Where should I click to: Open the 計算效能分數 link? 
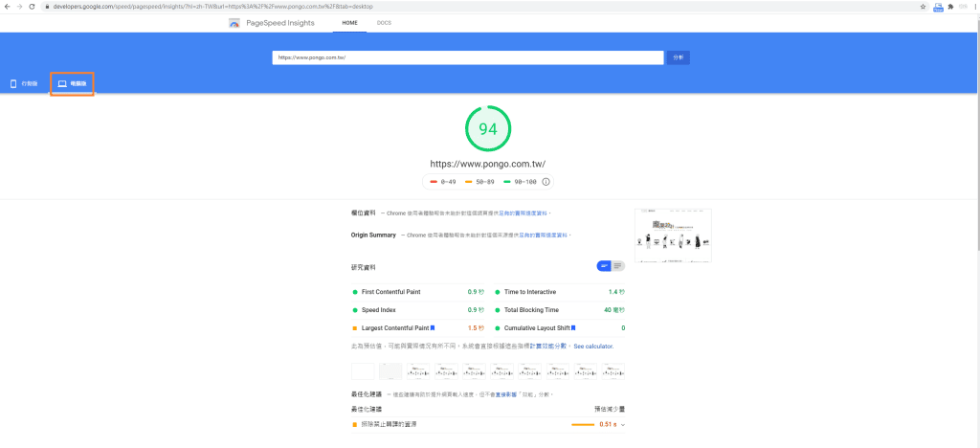547,346
